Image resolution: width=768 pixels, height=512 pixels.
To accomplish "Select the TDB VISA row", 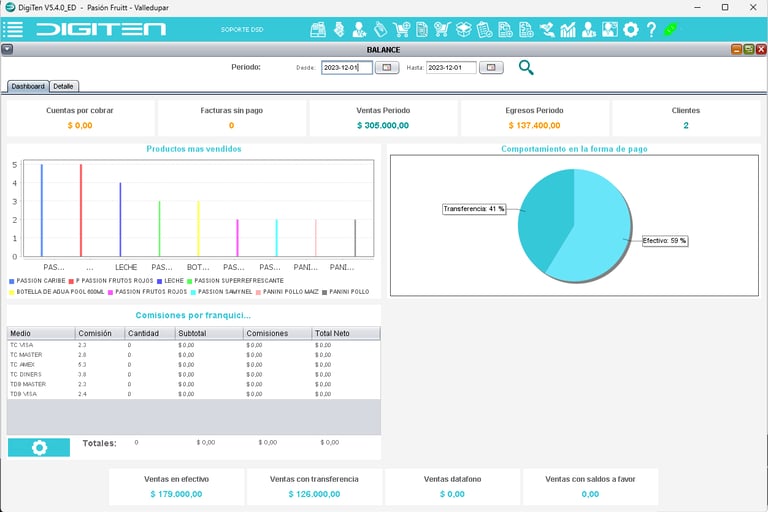I will point(193,394).
